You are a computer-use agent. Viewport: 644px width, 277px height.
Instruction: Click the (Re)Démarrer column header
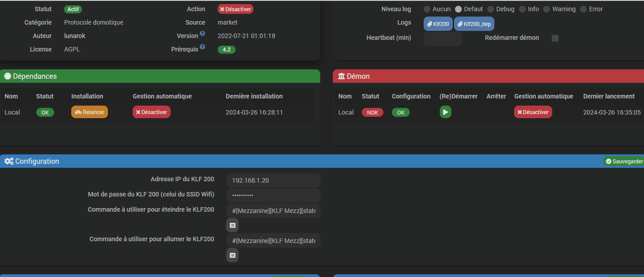459,96
